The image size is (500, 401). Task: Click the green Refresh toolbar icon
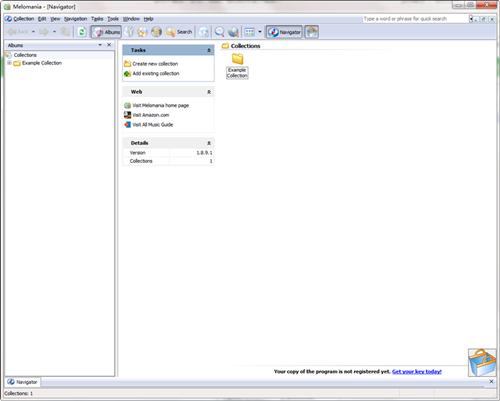coord(82,32)
